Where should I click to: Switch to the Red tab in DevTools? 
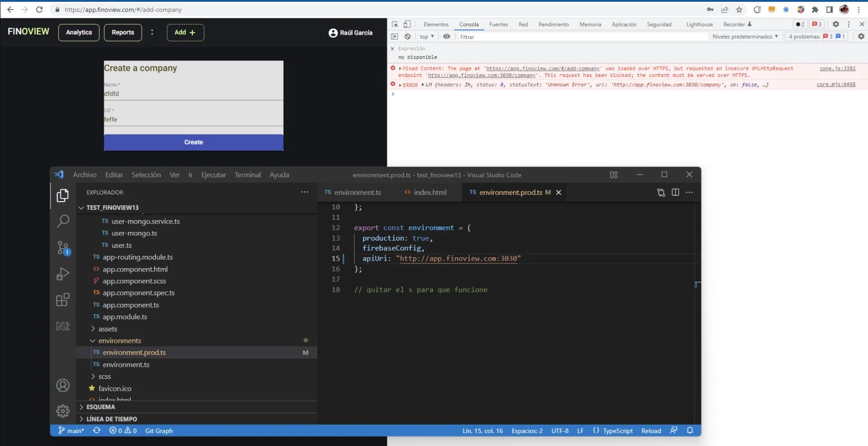[523, 24]
